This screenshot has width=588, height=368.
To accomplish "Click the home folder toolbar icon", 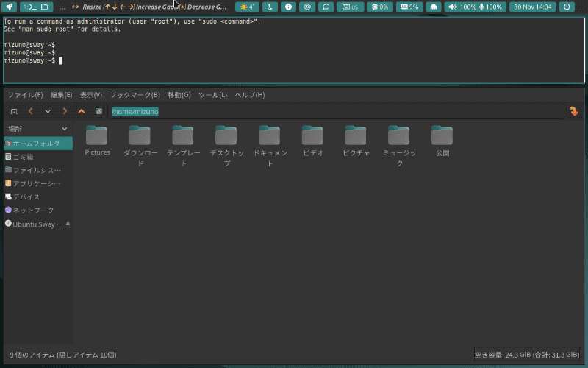I will point(98,112).
